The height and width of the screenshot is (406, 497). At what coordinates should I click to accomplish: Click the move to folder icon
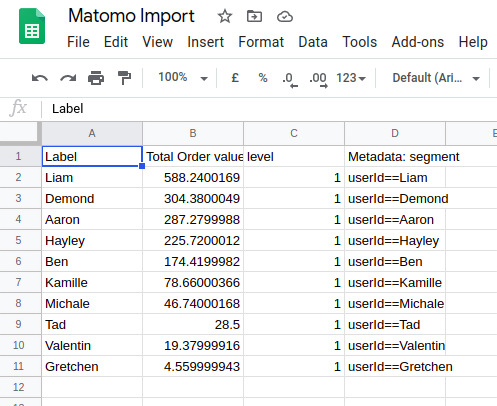[x=254, y=16]
